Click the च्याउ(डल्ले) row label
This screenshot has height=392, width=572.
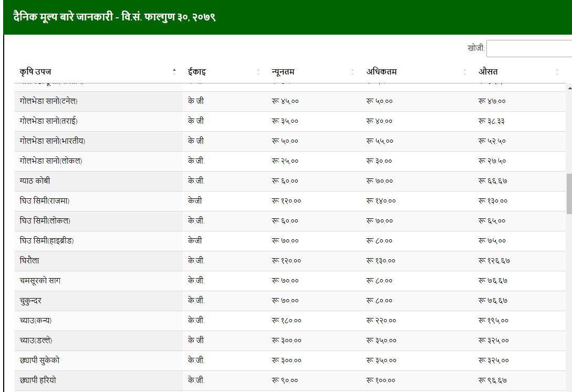pyautogui.click(x=36, y=341)
